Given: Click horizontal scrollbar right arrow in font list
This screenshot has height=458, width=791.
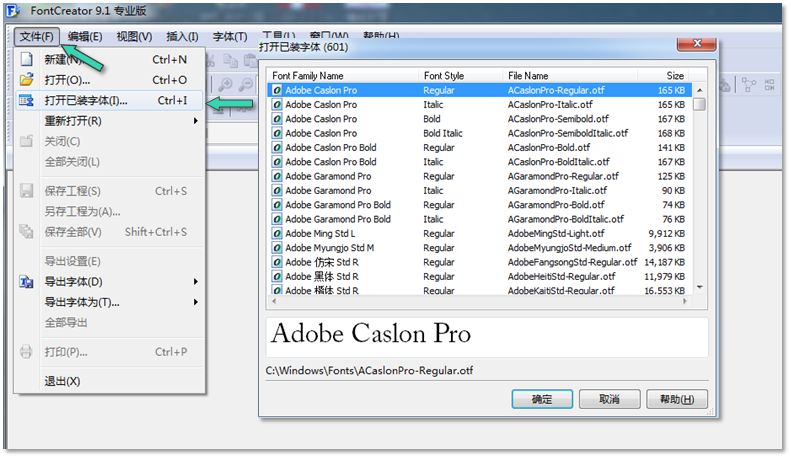Looking at the screenshot, I should tap(685, 301).
